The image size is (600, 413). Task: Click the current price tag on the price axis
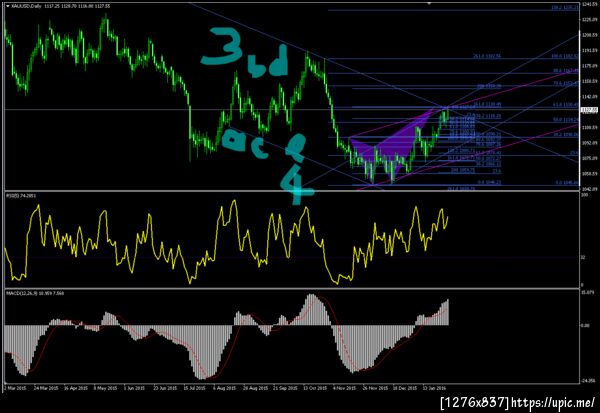tap(587, 110)
